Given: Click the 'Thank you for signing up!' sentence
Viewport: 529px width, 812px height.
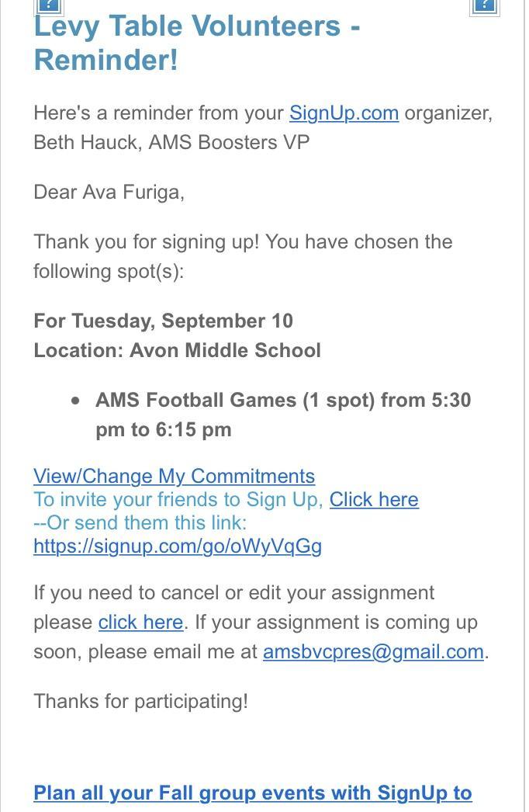Looking at the screenshot, I should (x=147, y=242).
